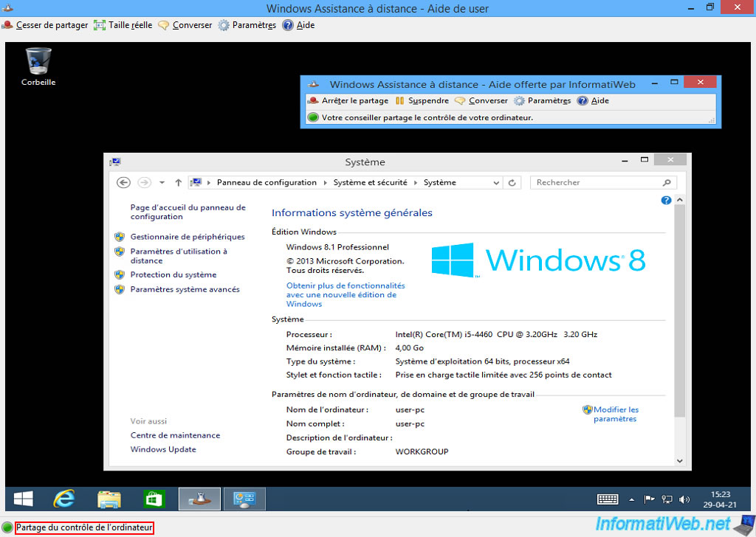Click the network tray icon

tap(667, 499)
